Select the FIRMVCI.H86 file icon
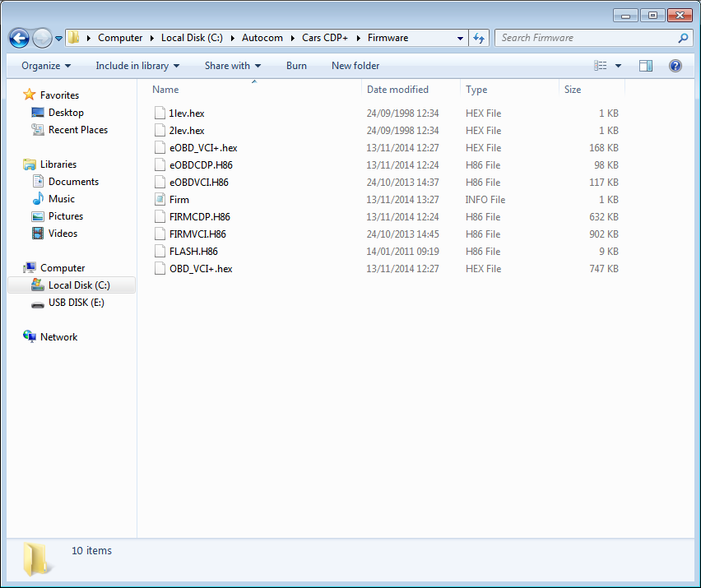701x588 pixels. [160, 234]
